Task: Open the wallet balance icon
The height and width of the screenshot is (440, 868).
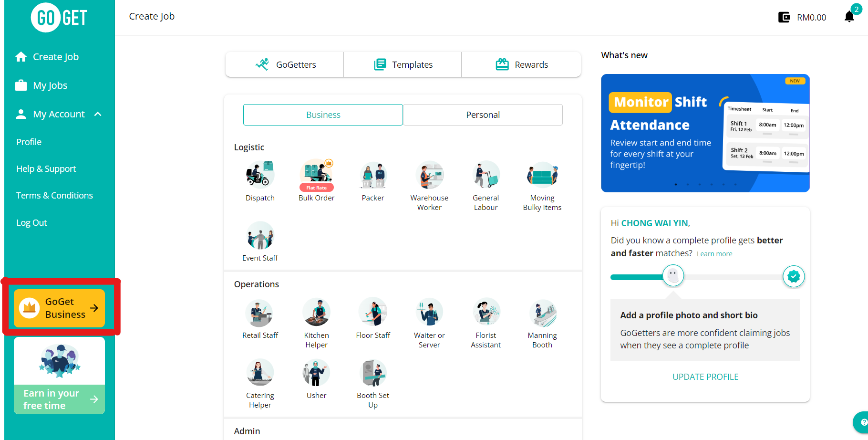Action: pos(784,18)
